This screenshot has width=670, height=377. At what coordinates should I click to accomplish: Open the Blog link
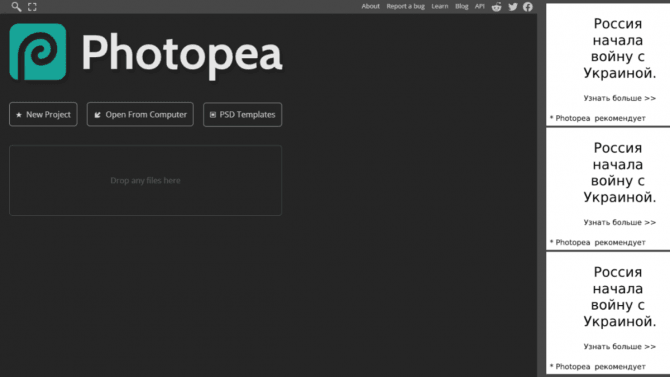(x=461, y=6)
